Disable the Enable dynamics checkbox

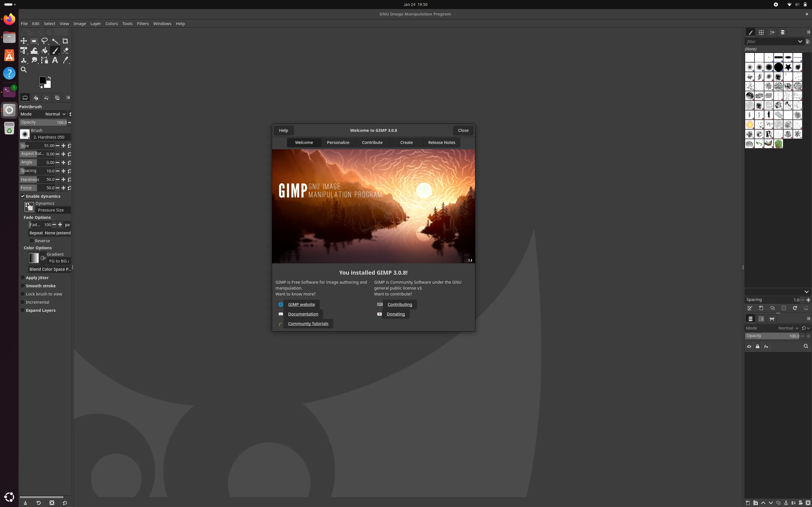click(23, 196)
